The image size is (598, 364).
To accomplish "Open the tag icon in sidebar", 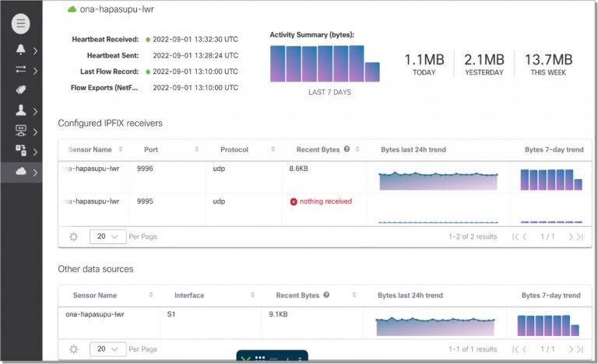I will click(20, 89).
